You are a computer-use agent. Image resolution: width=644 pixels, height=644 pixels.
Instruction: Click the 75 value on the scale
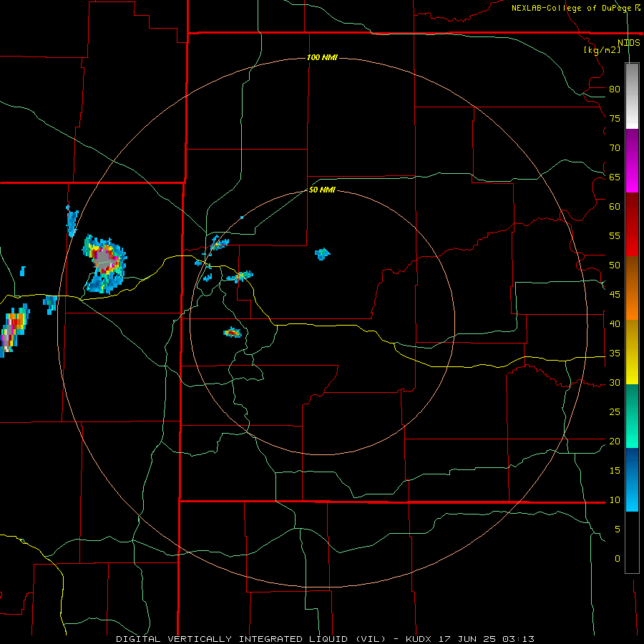[615, 118]
